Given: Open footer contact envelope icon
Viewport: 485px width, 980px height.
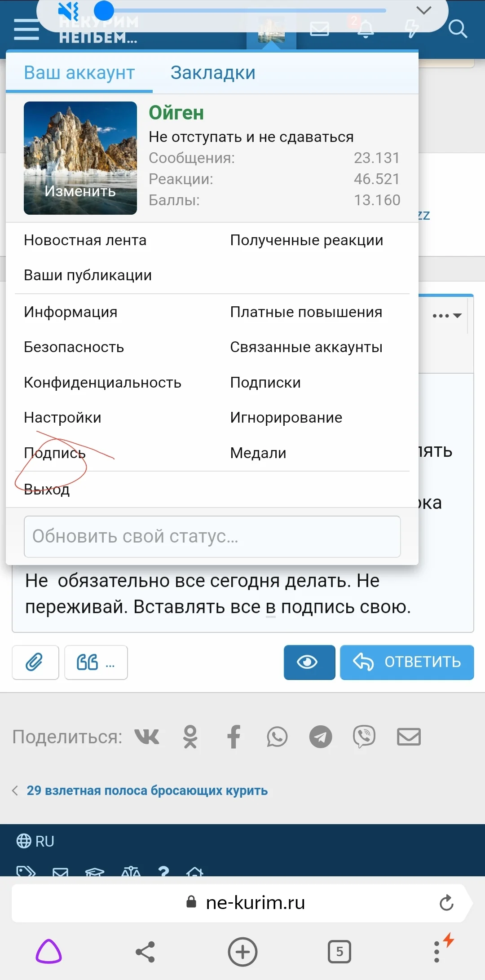Looking at the screenshot, I should [61, 872].
